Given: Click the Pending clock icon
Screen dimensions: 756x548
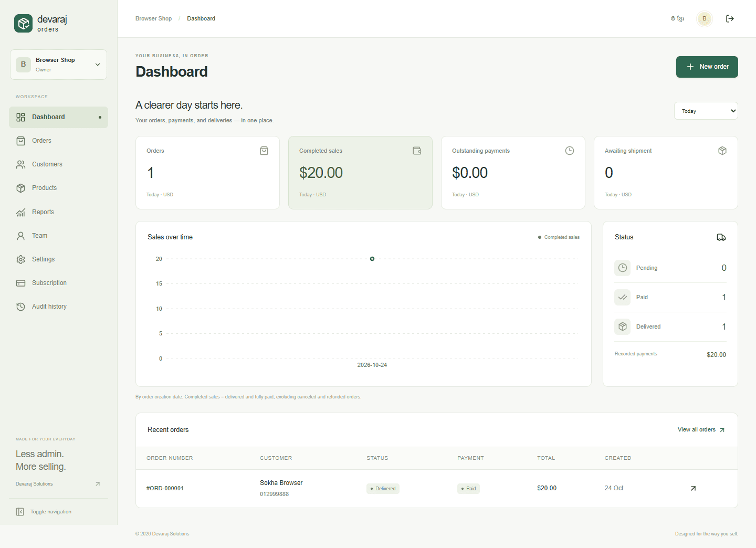Looking at the screenshot, I should pyautogui.click(x=623, y=268).
